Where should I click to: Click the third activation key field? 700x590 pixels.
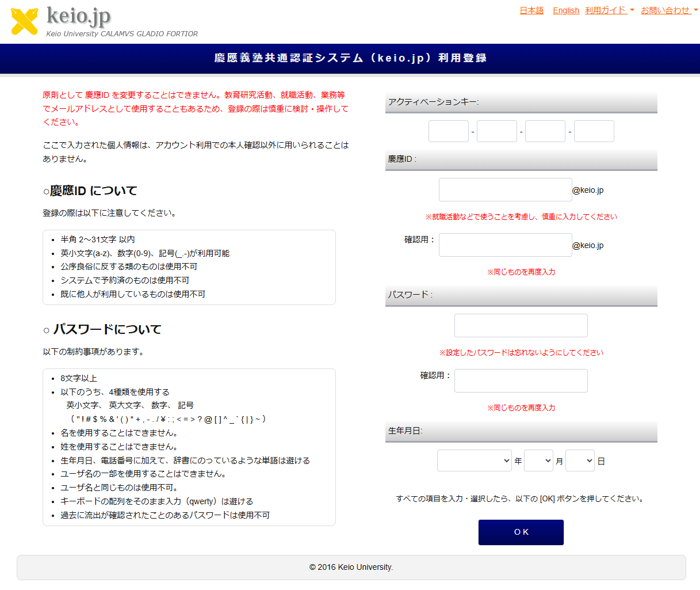[545, 131]
